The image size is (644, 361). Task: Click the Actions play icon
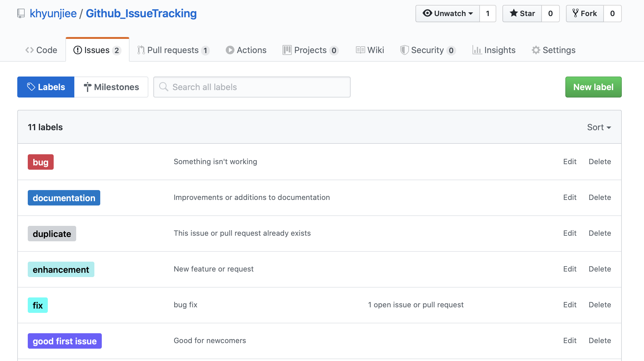(230, 50)
